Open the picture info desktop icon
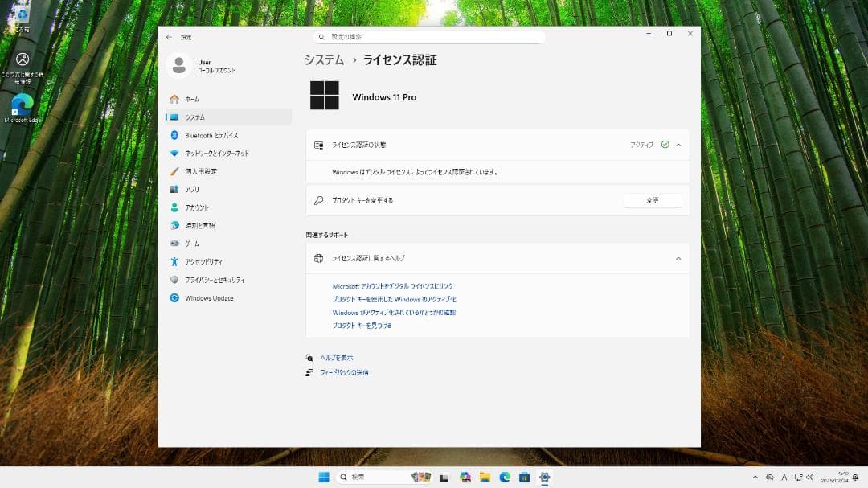 [23, 68]
